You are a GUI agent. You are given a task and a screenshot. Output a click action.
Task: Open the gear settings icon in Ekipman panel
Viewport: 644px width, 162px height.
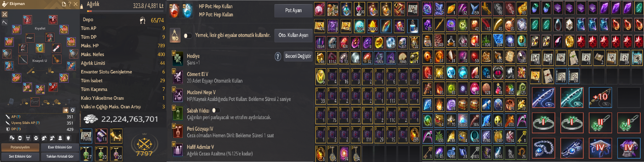click(72, 110)
